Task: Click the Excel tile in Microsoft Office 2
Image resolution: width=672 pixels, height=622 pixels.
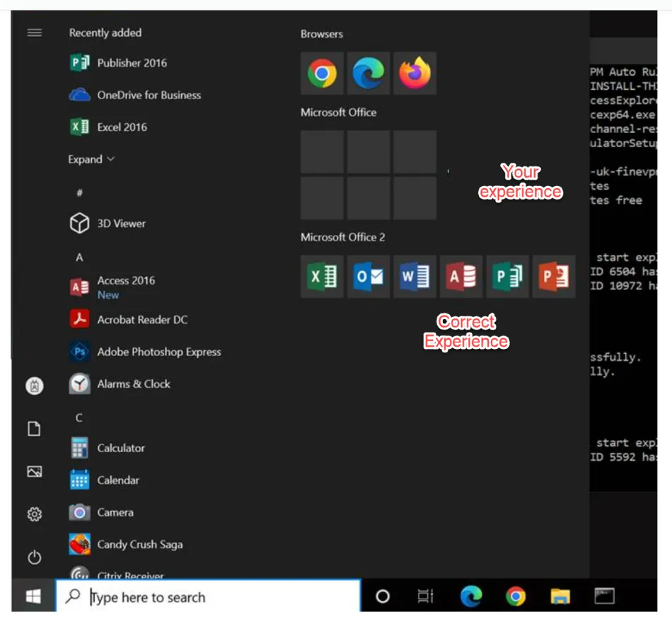Action: click(x=322, y=277)
